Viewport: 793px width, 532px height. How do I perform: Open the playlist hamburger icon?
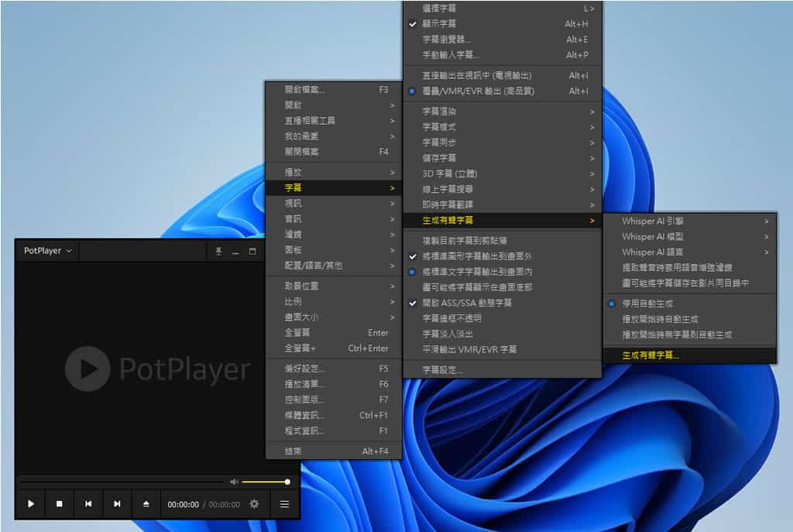coord(284,503)
